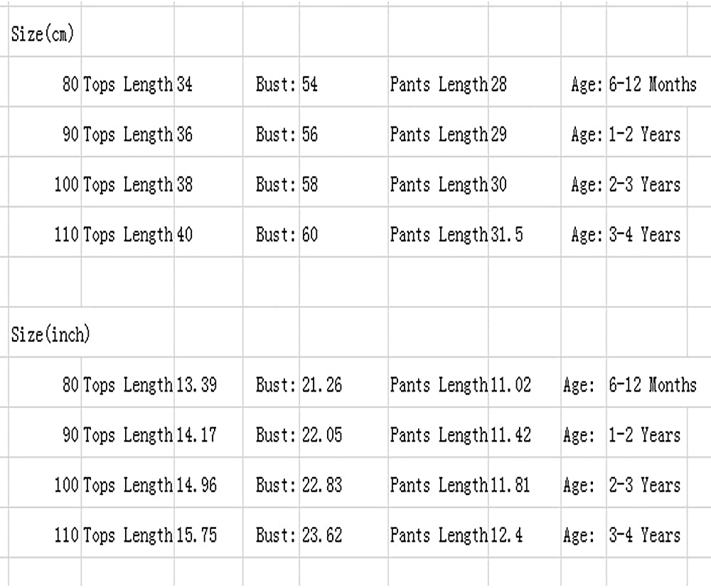This screenshot has height=588, width=711.
Task: Select the "Size(inch)" header cell
Action: click(50, 334)
